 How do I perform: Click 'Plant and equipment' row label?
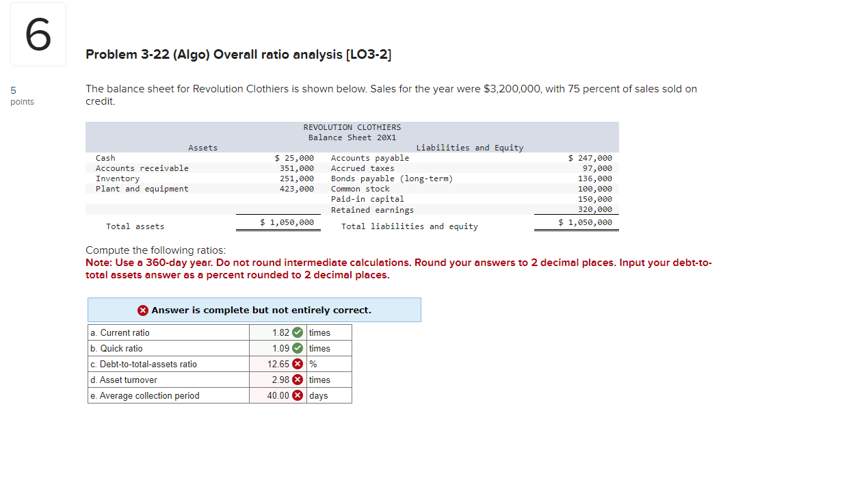coord(142,189)
